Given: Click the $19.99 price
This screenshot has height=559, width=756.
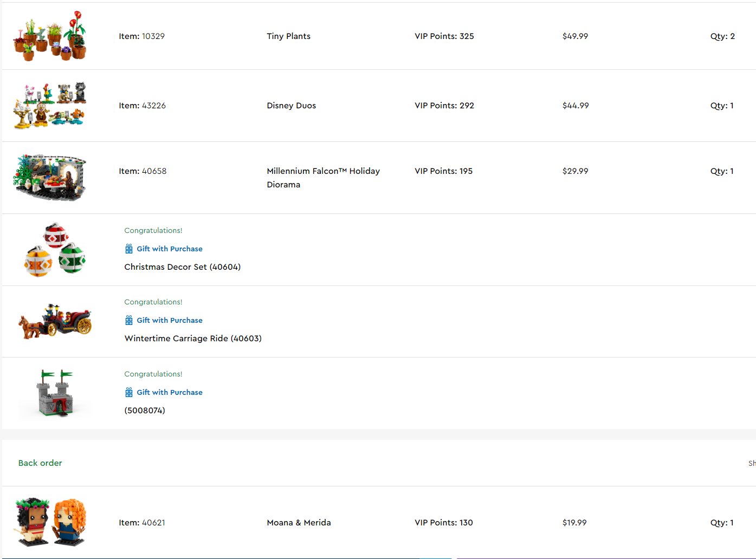Looking at the screenshot, I should coord(574,523).
